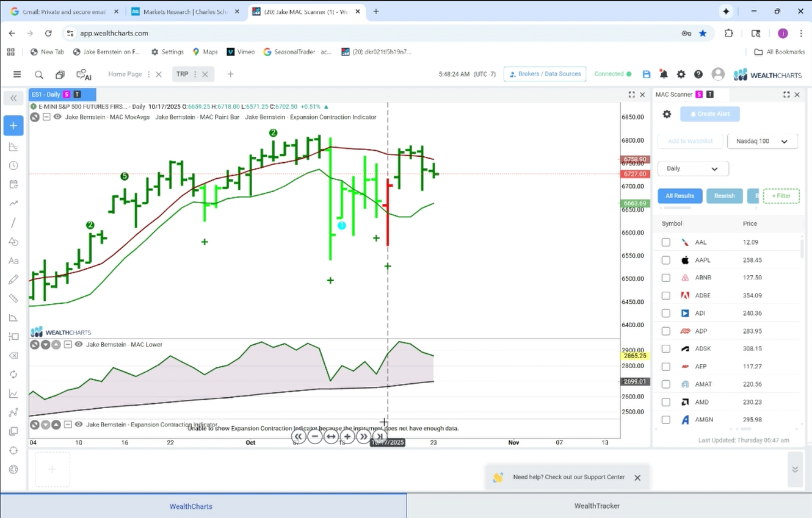
Task: Click the alerts bell icon
Action: point(664,74)
